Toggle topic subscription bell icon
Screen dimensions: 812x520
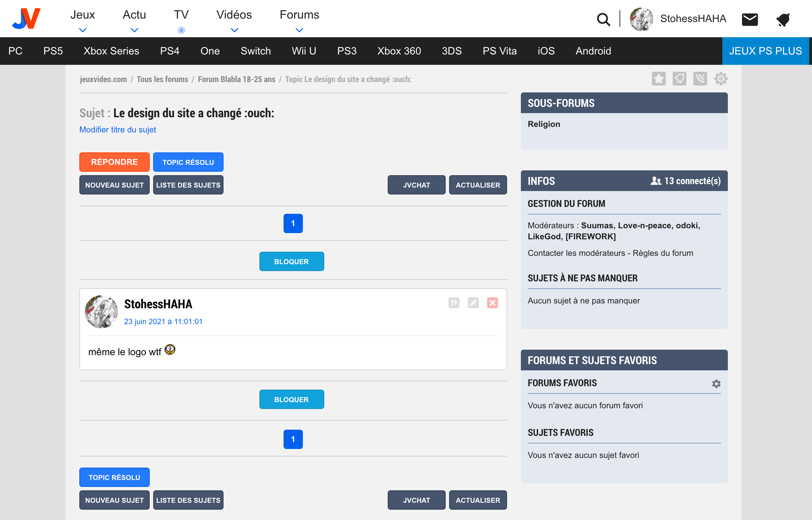[679, 79]
